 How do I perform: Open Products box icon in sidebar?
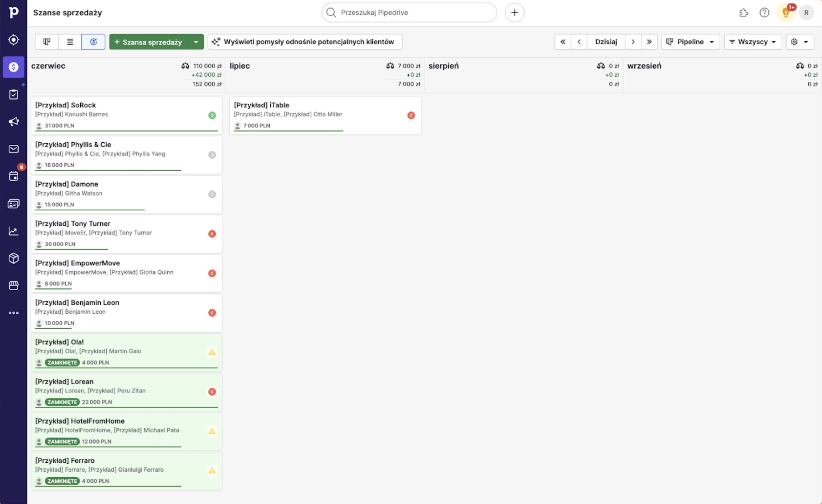coord(13,258)
